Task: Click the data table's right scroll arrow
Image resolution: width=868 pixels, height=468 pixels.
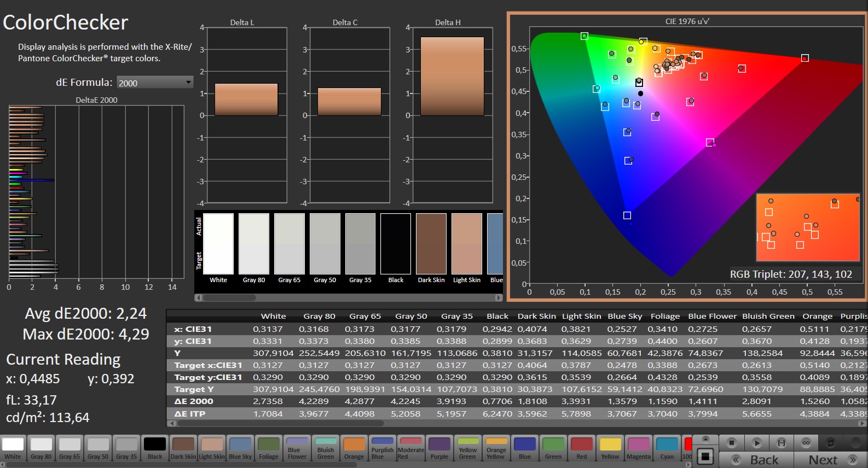Action: click(x=863, y=423)
